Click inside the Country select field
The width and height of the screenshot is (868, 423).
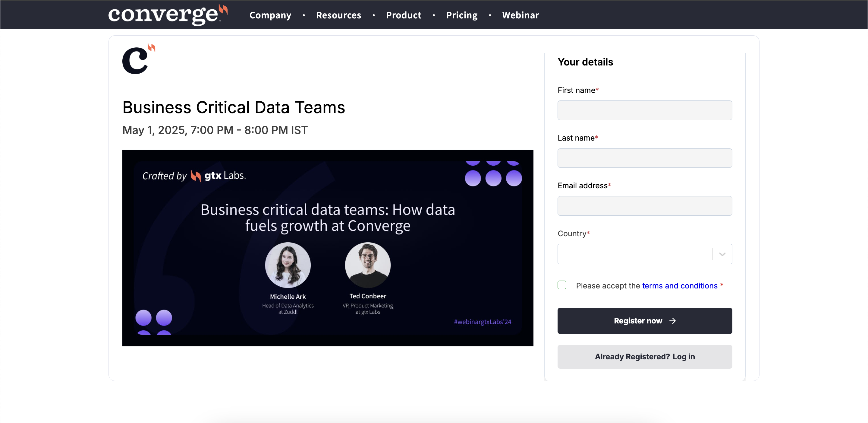tap(634, 254)
